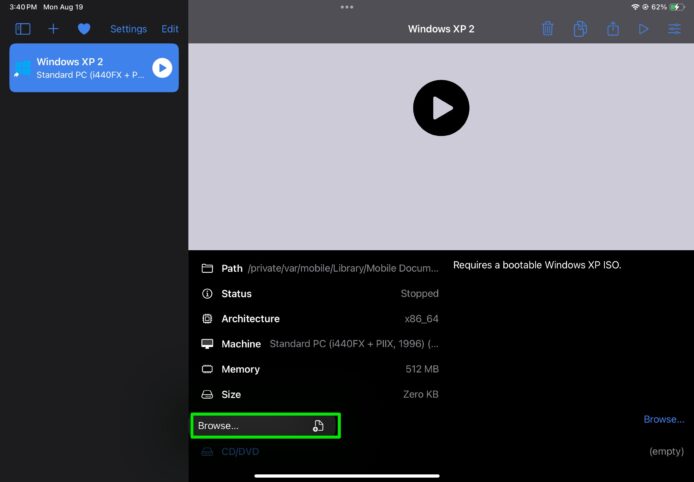This screenshot has height=482, width=694.
Task: Run VM with toolbar play triangle
Action: tap(643, 29)
